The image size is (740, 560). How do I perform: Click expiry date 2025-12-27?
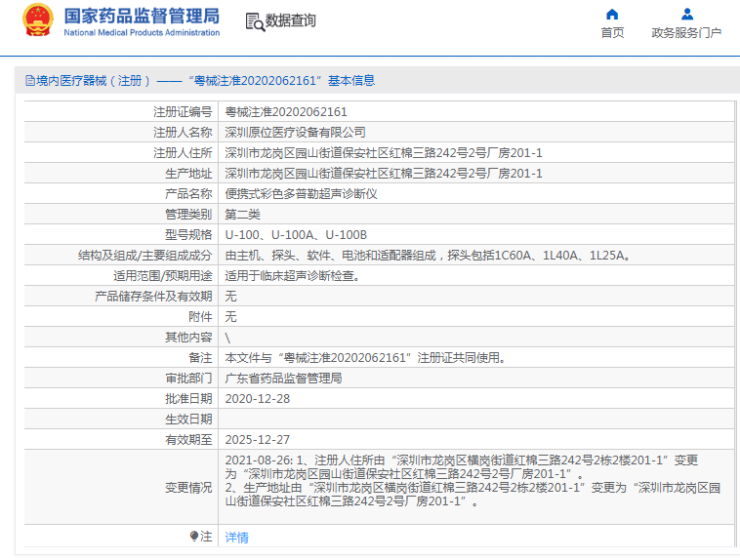(x=258, y=440)
